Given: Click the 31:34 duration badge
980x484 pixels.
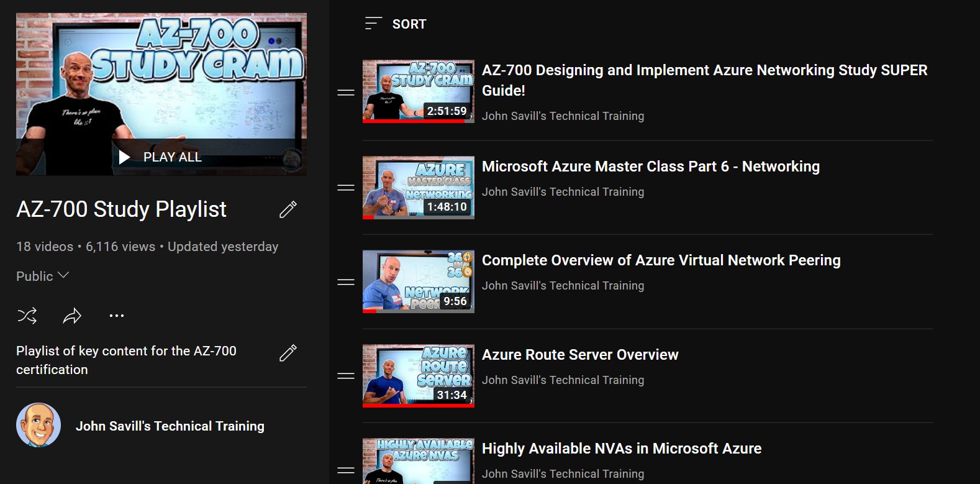Looking at the screenshot, I should click(451, 395).
